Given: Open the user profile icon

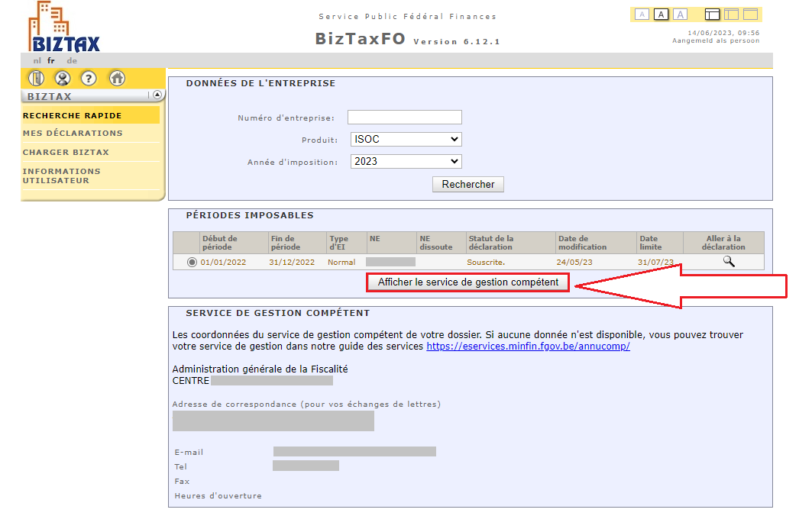Looking at the screenshot, I should point(63,79).
